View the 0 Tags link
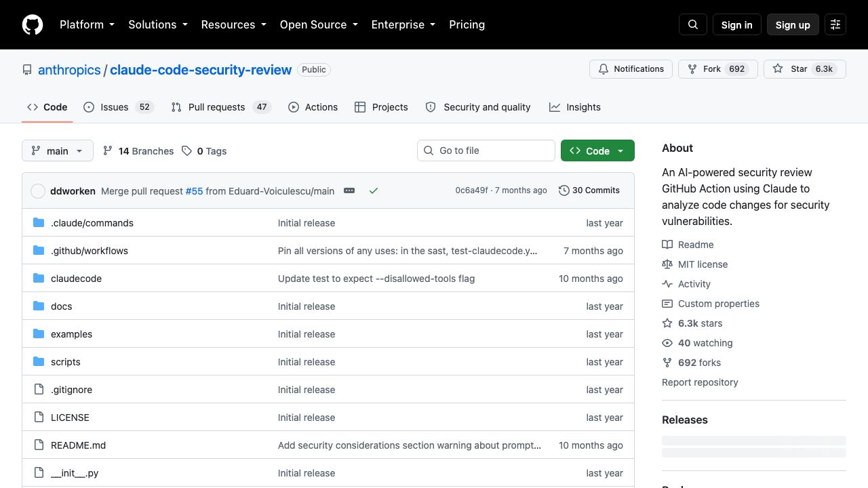 click(x=204, y=150)
